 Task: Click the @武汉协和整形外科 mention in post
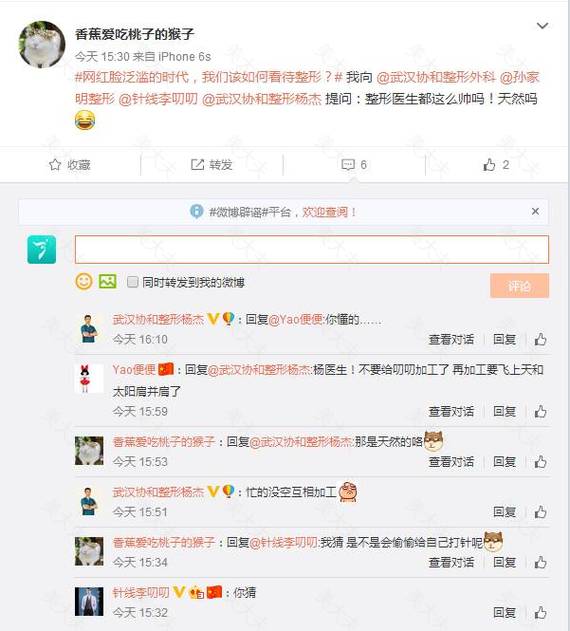click(436, 77)
